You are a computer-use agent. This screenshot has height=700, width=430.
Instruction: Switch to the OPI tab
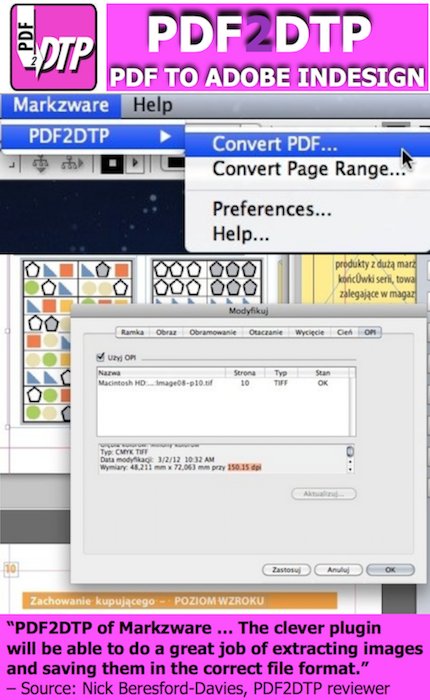[x=370, y=332]
